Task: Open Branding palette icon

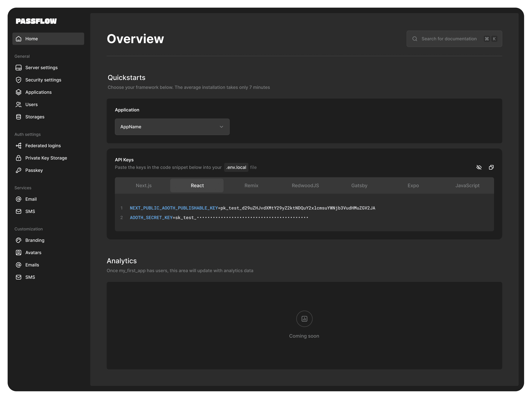Action: pos(19,240)
